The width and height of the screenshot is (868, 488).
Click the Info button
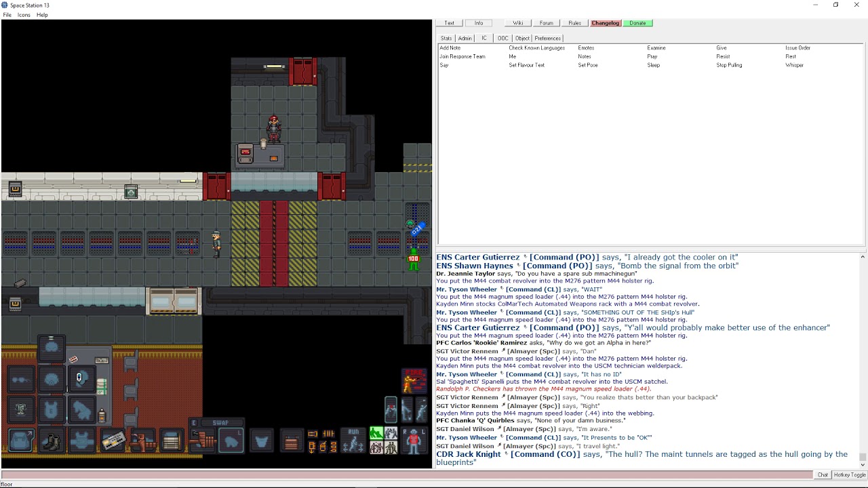[x=479, y=23]
